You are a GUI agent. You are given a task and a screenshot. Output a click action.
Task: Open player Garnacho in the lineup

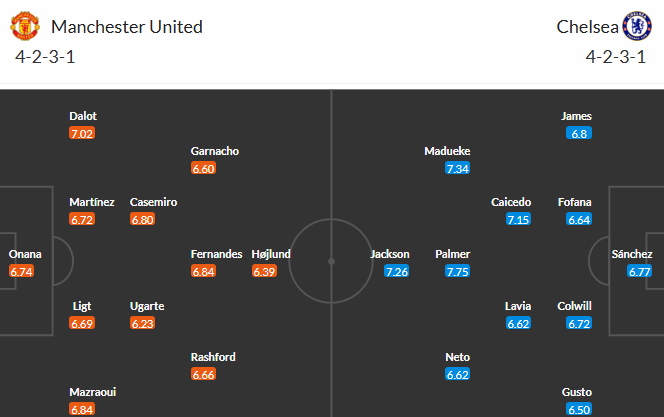(215, 151)
